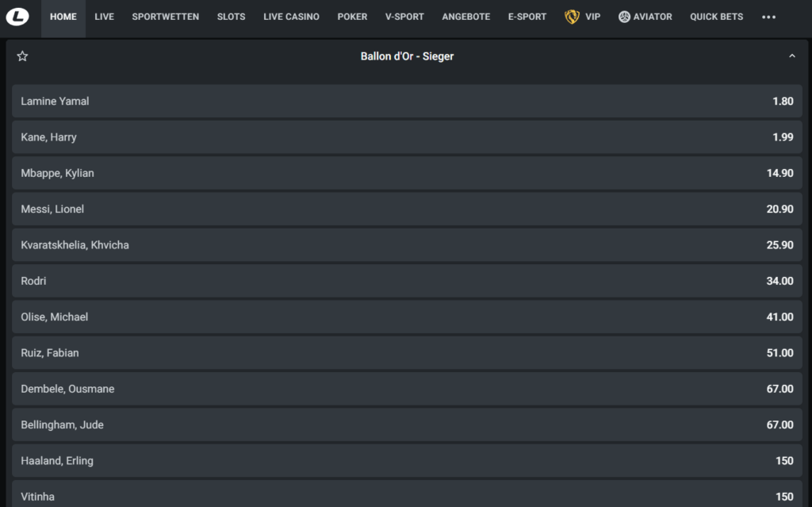The height and width of the screenshot is (507, 812).
Task: Open the three-dot more menu
Action: [768, 17]
